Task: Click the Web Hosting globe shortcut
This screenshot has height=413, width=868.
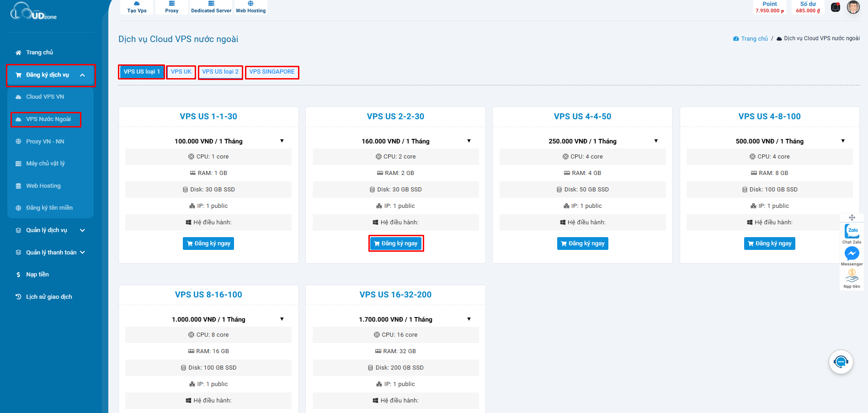Action: (x=250, y=7)
